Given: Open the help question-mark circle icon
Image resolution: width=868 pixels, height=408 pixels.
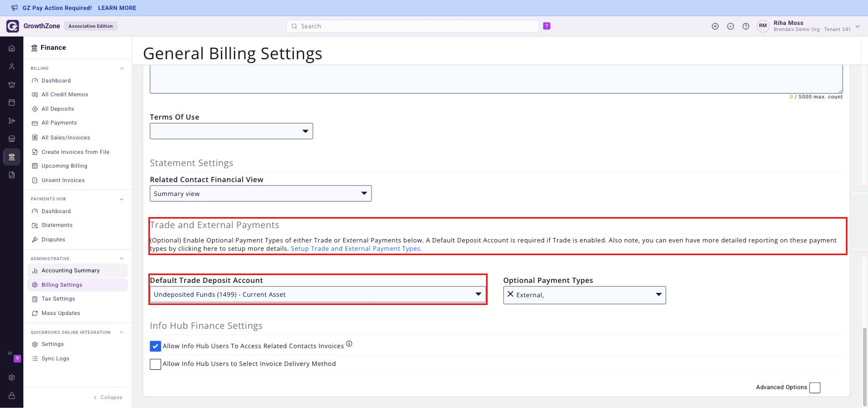Looking at the screenshot, I should tap(746, 26).
